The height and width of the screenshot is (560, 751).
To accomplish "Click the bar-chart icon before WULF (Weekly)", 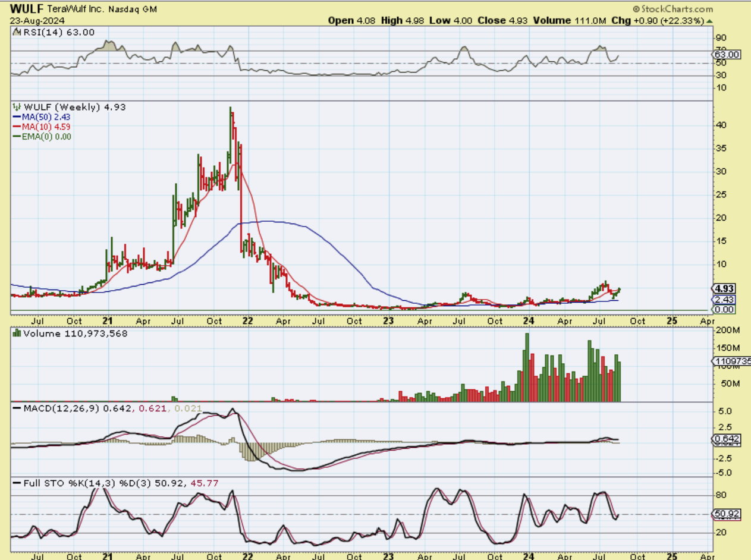I will click(x=17, y=107).
